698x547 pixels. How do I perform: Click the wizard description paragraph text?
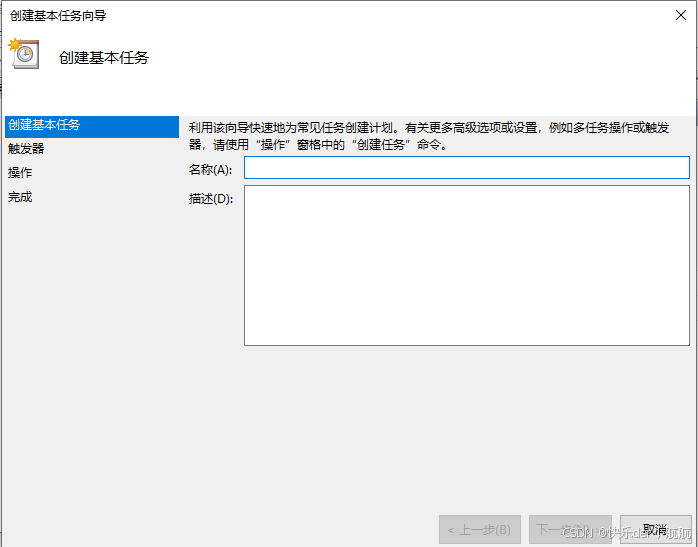429,136
